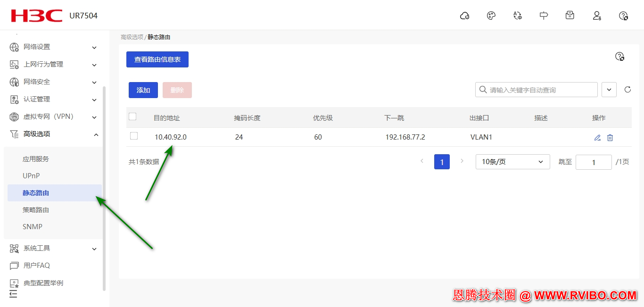
Task: Refresh the static route list
Action: [x=627, y=90]
